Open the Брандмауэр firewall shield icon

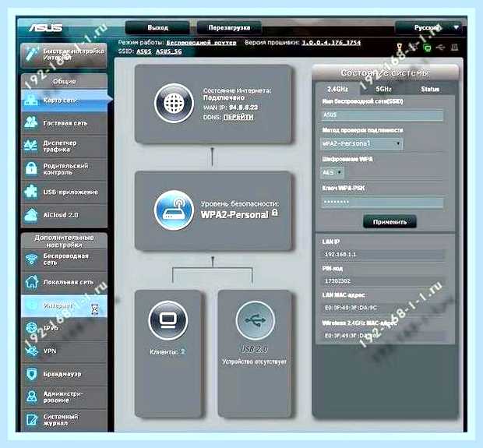pos(31,374)
